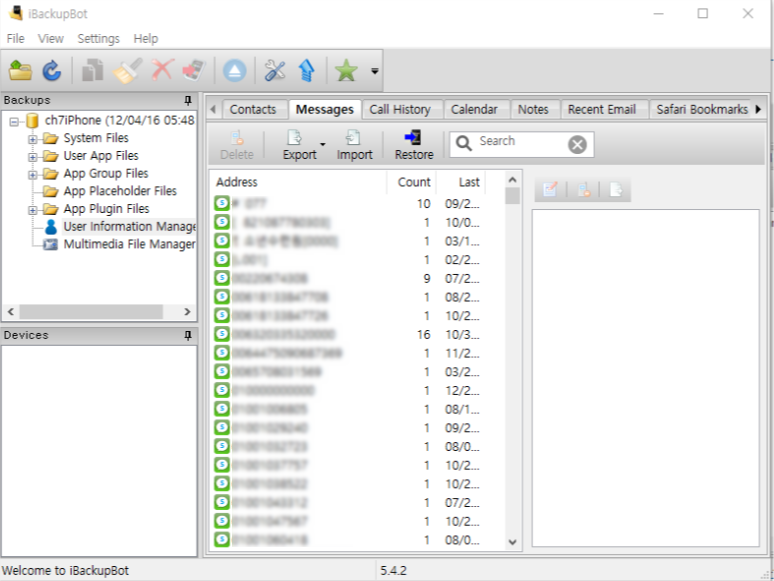Click Backups panel scroll left arrow
The width and height of the screenshot is (774, 581).
tap(11, 311)
